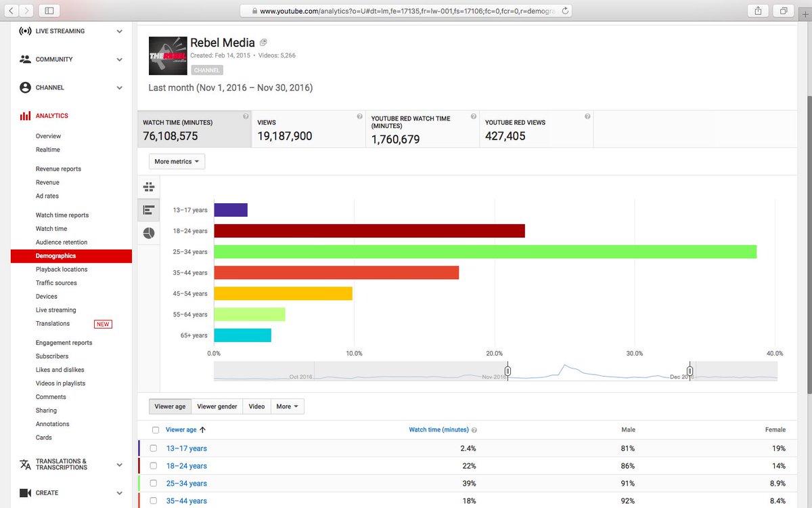Click the external link icon beside Rebel Media
The width and height of the screenshot is (812, 508).
(263, 43)
